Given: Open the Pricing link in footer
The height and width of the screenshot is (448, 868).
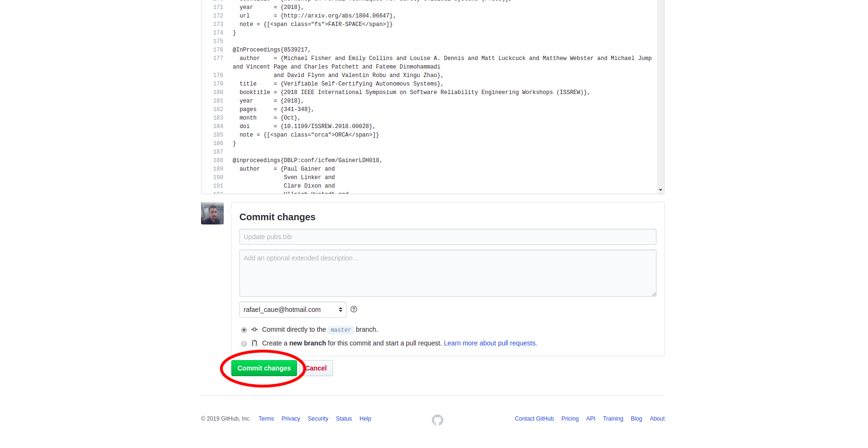Looking at the screenshot, I should point(570,419).
